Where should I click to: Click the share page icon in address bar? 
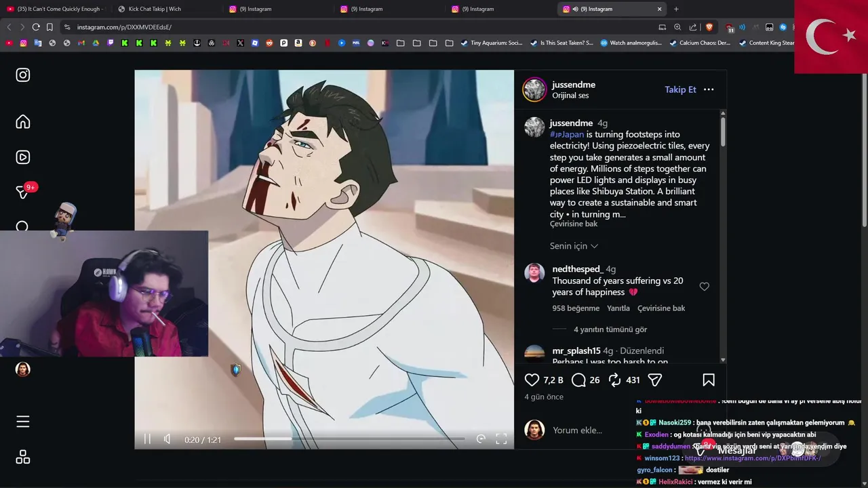pos(693,27)
